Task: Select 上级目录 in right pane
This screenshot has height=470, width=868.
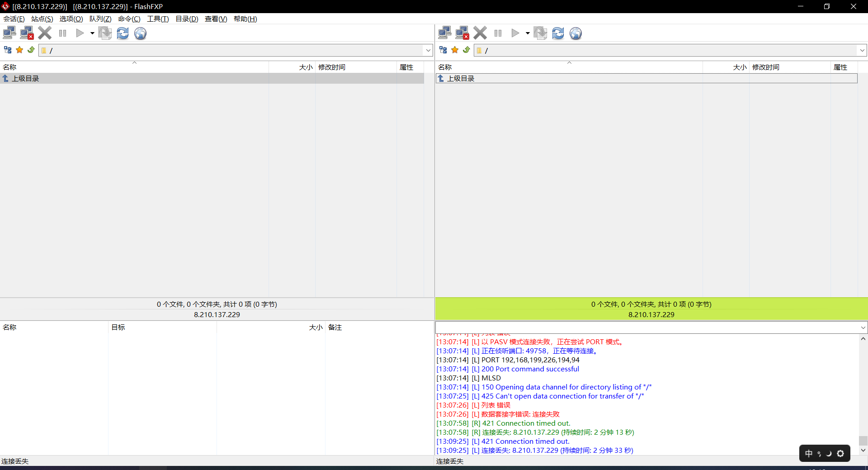Action: 646,78
